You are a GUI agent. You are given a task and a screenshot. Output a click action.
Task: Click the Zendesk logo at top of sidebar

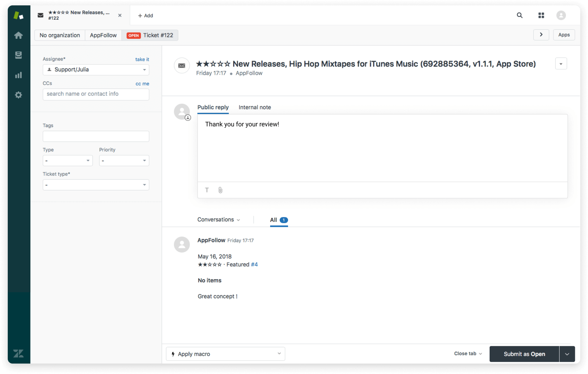[18, 15]
